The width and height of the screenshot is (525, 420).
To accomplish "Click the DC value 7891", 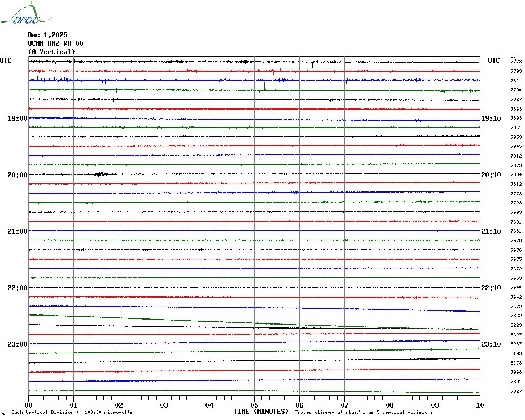I will [516, 382].
